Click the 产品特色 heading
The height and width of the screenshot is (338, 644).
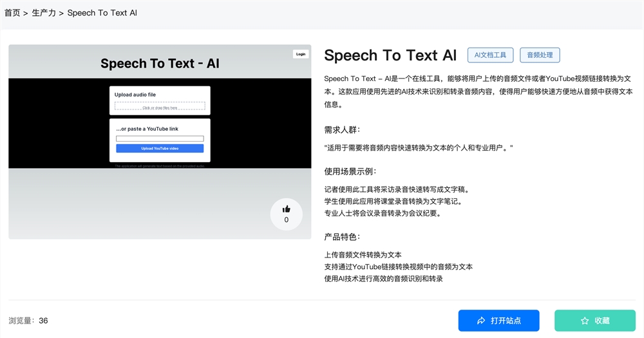342,236
